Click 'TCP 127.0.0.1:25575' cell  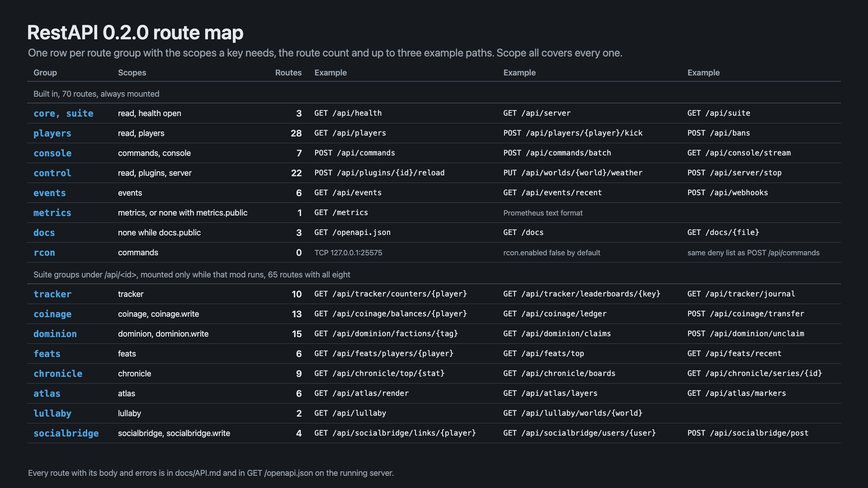pyautogui.click(x=349, y=253)
